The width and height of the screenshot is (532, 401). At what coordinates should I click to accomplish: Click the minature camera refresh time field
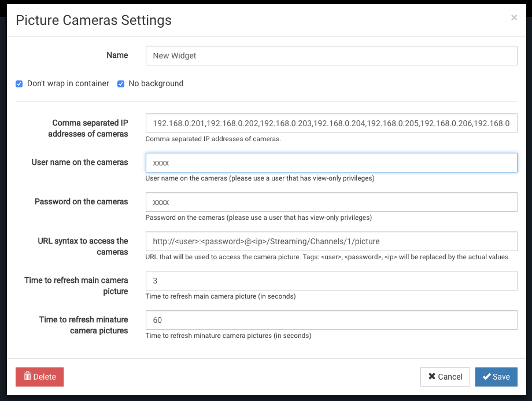(x=331, y=320)
